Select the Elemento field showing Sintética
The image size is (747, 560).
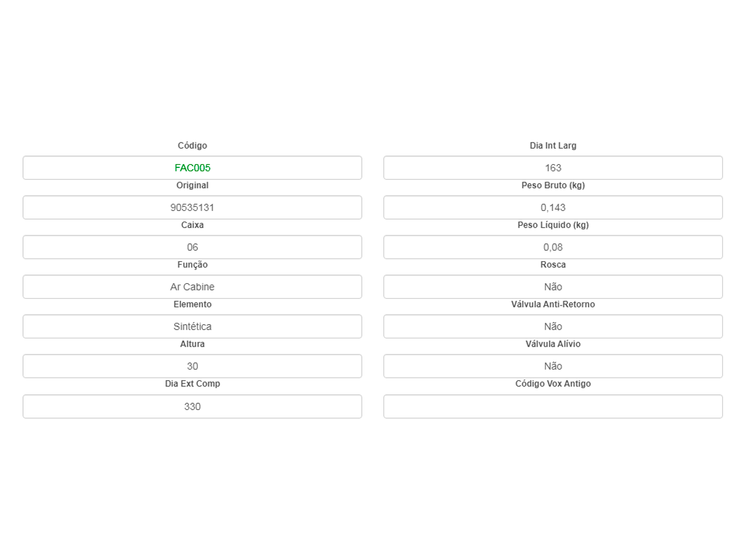tap(192, 327)
